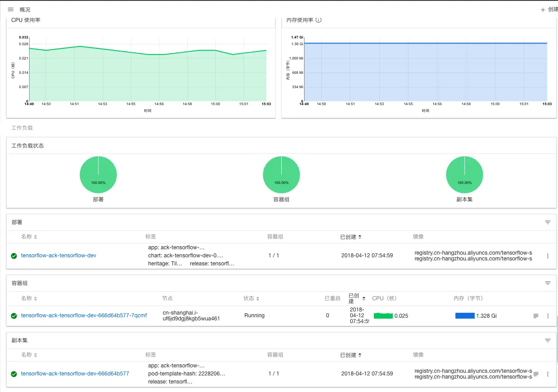Open three-dot menu of the pod row
Screen dimensions: 558x392
pos(548,316)
